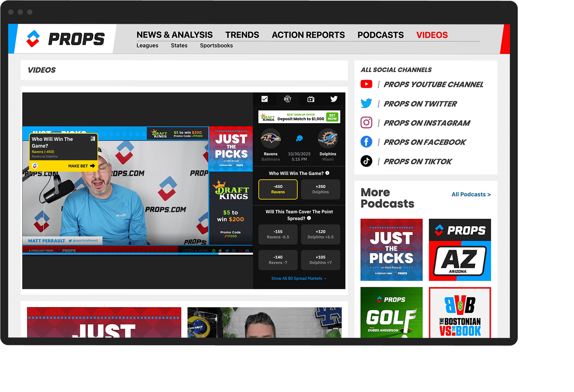Click the checkmark picks icon in widget

point(265,99)
